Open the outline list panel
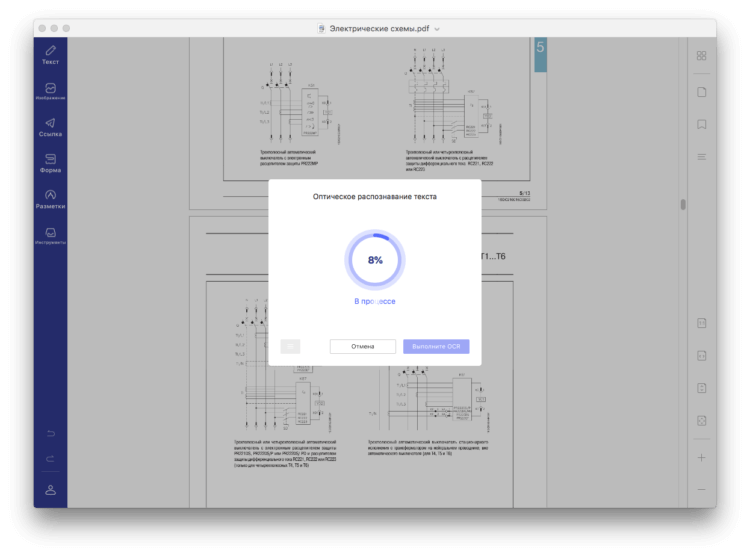This screenshot has height=556, width=750. click(x=701, y=157)
